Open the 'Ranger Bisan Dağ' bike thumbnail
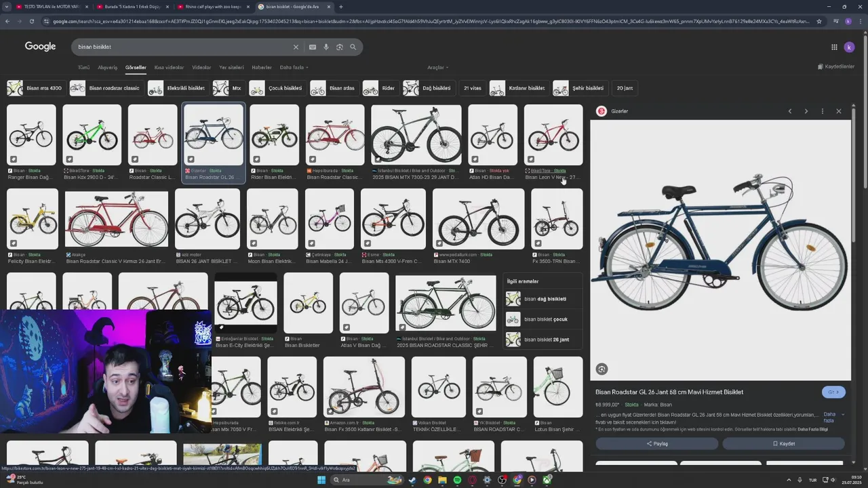The height and width of the screenshot is (488, 868). click(x=31, y=135)
